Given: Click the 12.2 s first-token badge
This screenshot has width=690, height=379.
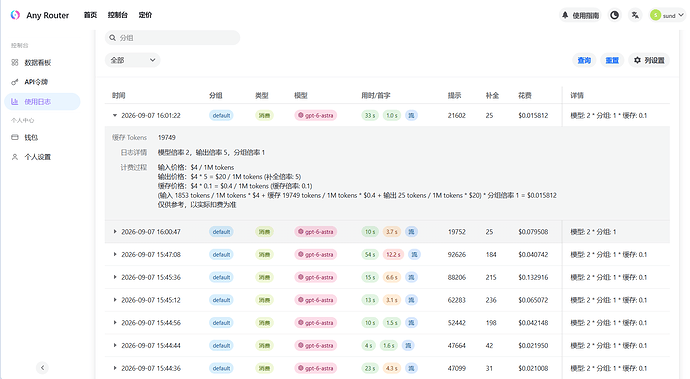Looking at the screenshot, I should 393,254.
